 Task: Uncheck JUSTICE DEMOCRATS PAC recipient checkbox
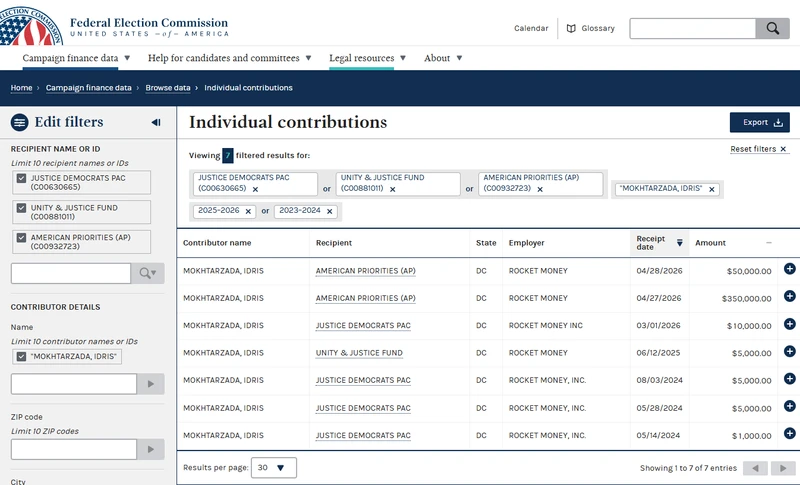pos(21,178)
